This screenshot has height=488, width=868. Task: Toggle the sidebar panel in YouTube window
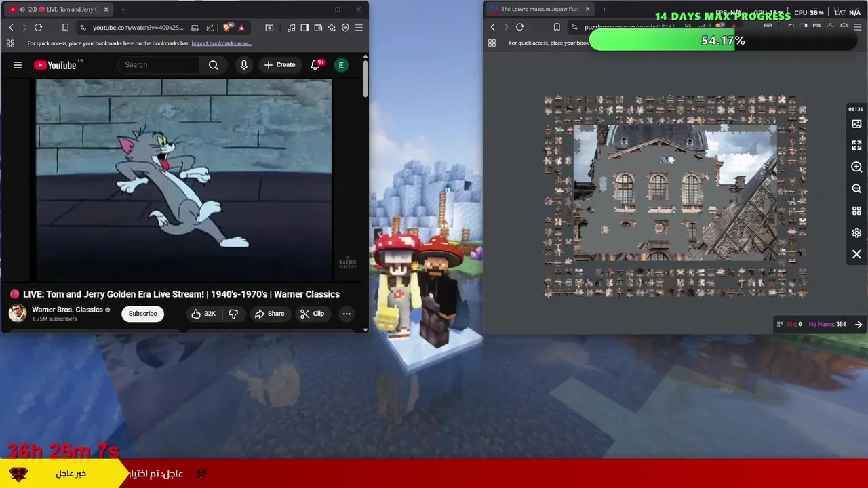(304, 28)
